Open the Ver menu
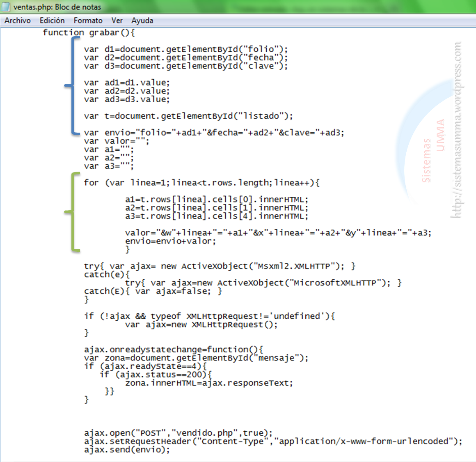 [x=117, y=21]
